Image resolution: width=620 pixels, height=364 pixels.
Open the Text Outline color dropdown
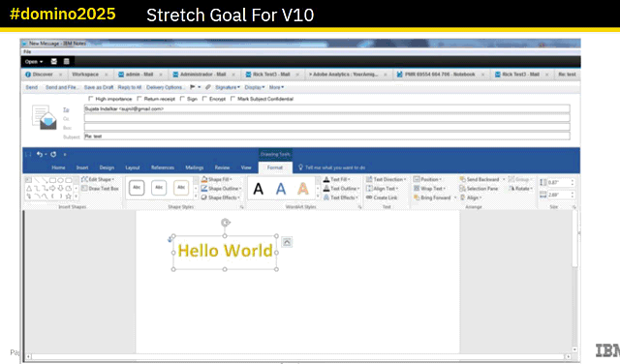click(x=342, y=189)
